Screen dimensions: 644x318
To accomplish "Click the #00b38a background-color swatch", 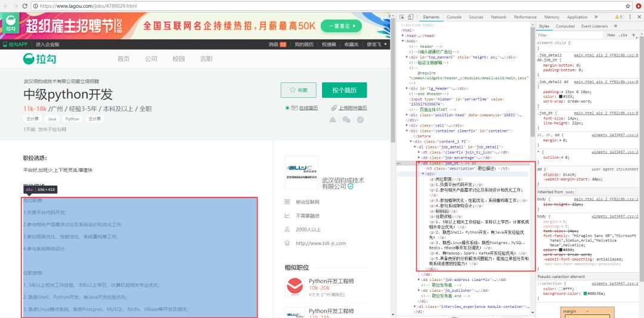I will [585, 294].
